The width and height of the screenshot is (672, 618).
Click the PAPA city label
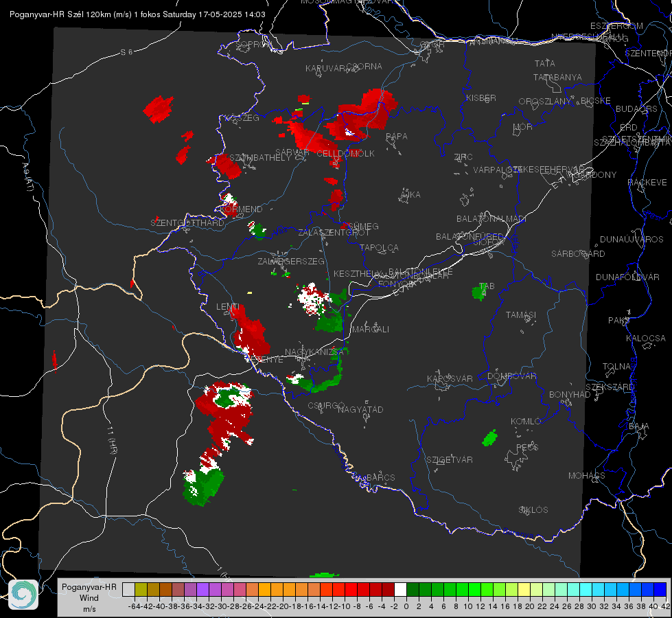(397, 137)
